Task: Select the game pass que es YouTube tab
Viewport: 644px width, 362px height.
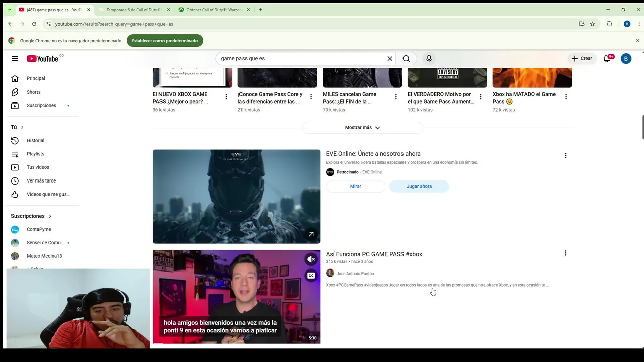Action: pyautogui.click(x=54, y=10)
